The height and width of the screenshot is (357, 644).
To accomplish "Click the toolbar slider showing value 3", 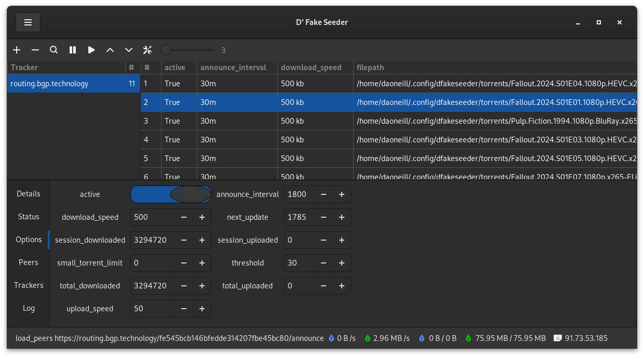I will [x=166, y=50].
